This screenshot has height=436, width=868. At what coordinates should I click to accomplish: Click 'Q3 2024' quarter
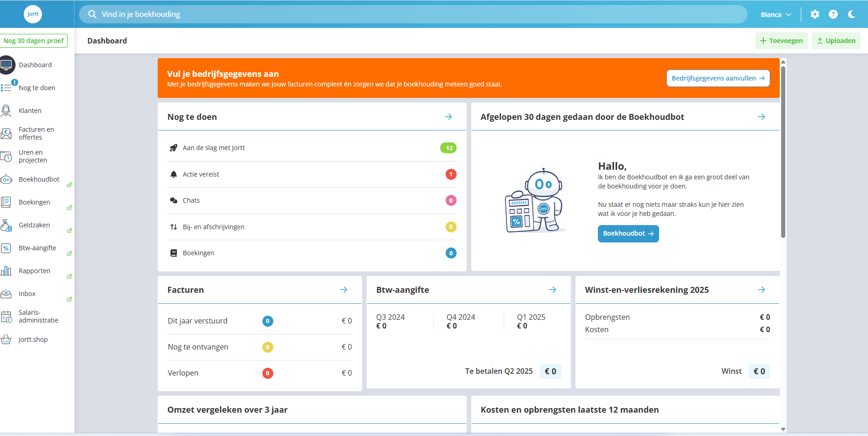click(390, 321)
